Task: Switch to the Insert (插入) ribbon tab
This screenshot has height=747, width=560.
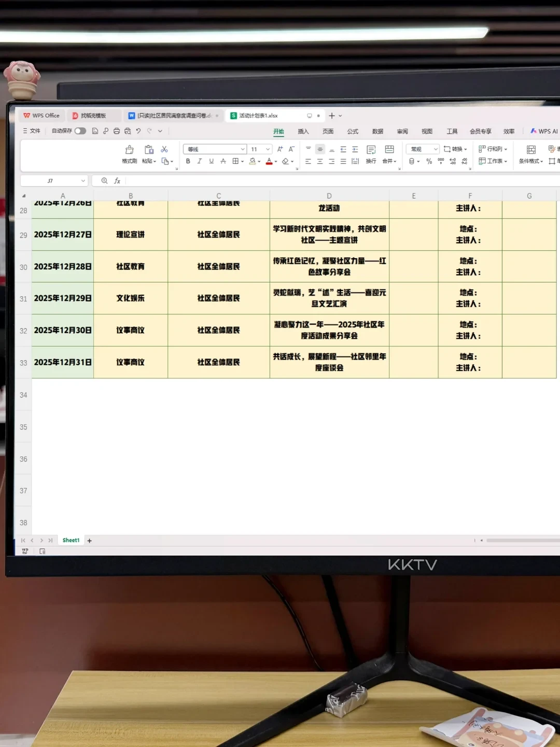Action: tap(303, 132)
